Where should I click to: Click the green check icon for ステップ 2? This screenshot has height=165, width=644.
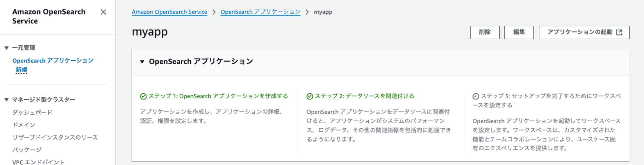(x=310, y=96)
